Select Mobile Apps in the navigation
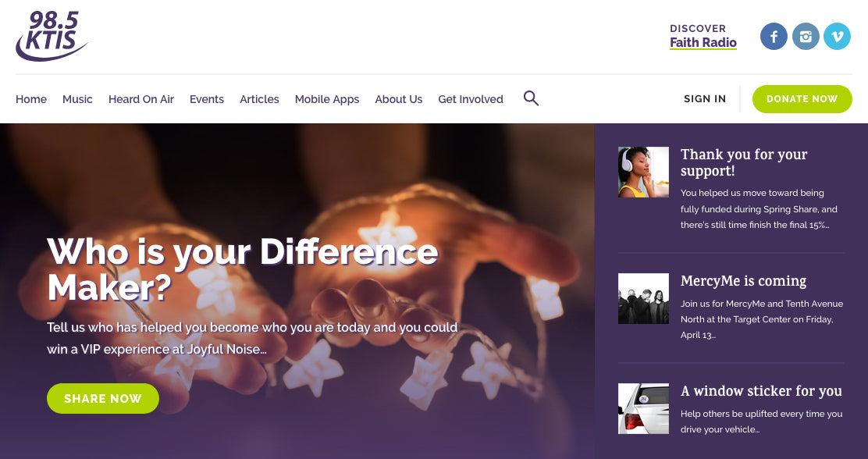Viewport: 868px width, 459px height. pos(326,100)
